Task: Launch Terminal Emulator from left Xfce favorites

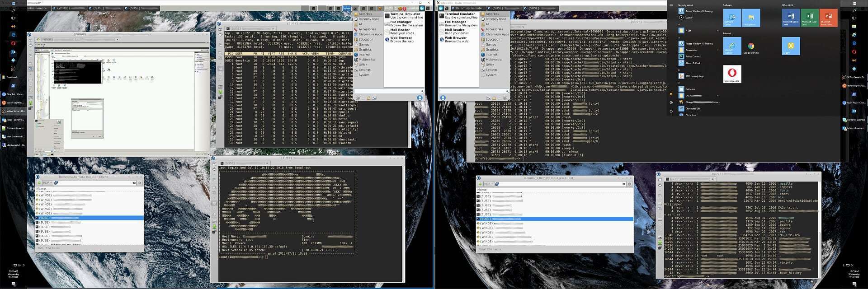Action: 405,15
